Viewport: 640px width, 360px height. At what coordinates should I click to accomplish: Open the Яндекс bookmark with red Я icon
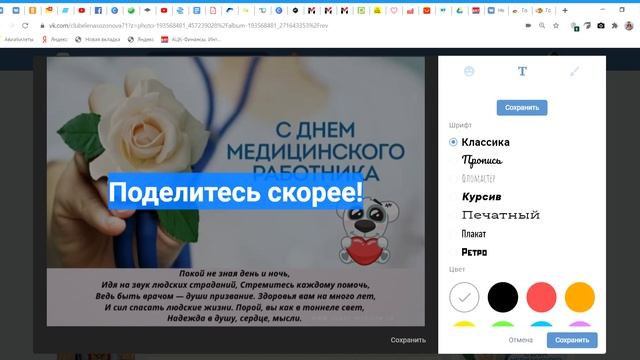(x=55, y=39)
